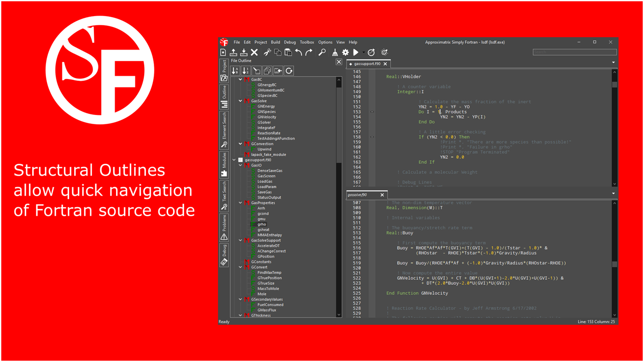Open the Text Search side tab
Image resolution: width=644 pixels, height=362 pixels.
tap(224, 196)
